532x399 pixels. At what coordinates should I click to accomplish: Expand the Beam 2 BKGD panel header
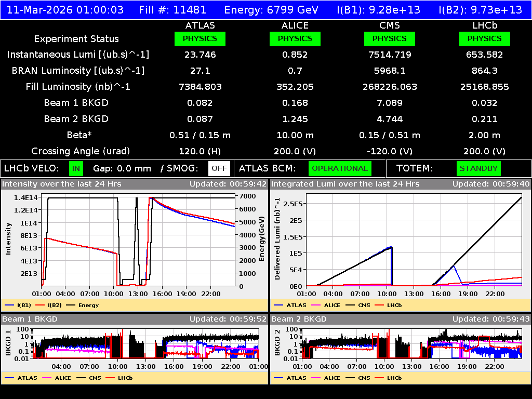tap(299, 319)
